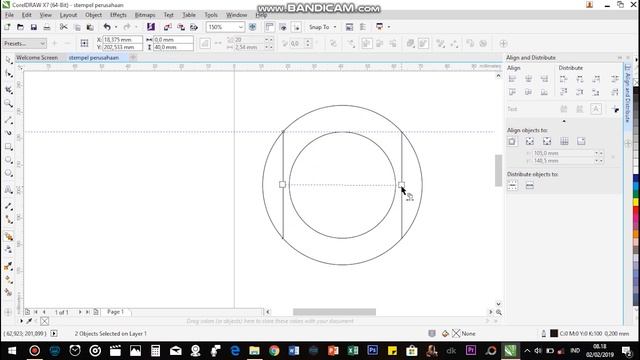The image size is (640, 360).
Task: Click the black outline color swatch in the status bar
Action: tap(554, 333)
